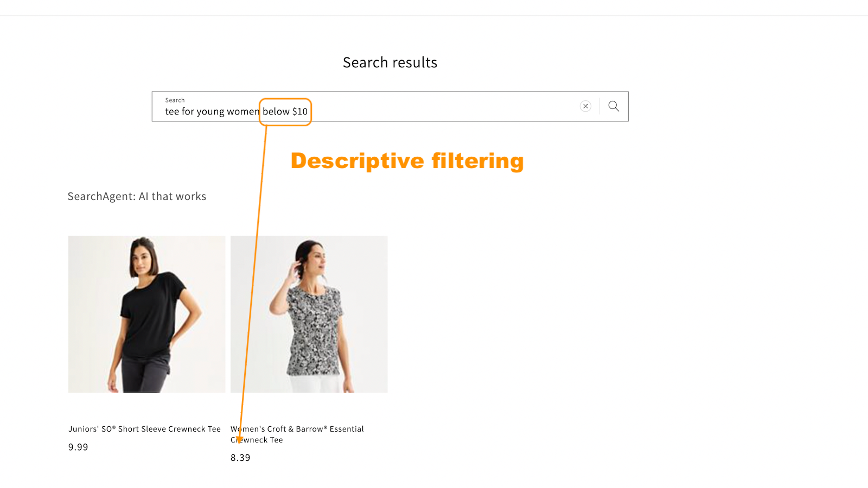Click the floral patterned tee product image
The image size is (868, 488).
pyautogui.click(x=308, y=313)
